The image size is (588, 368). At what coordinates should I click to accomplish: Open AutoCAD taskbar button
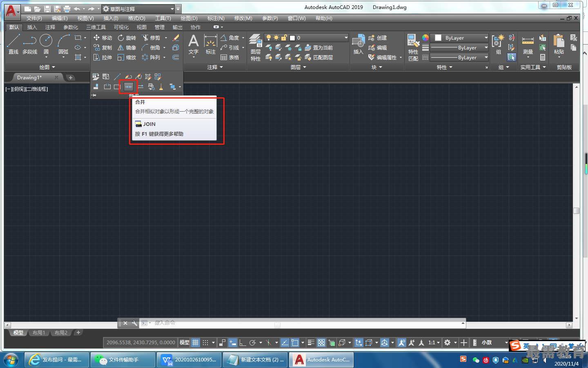tap(321, 360)
